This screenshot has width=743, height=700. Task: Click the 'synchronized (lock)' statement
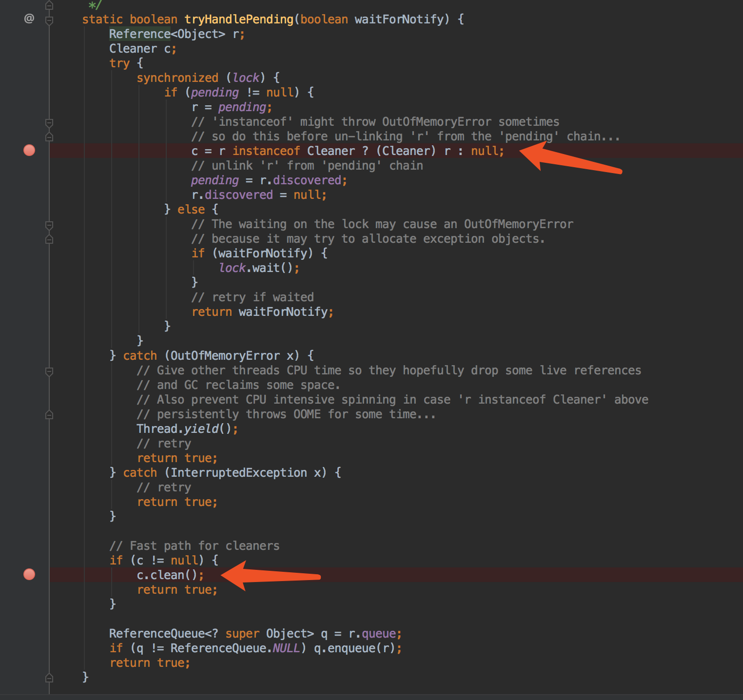click(x=201, y=78)
